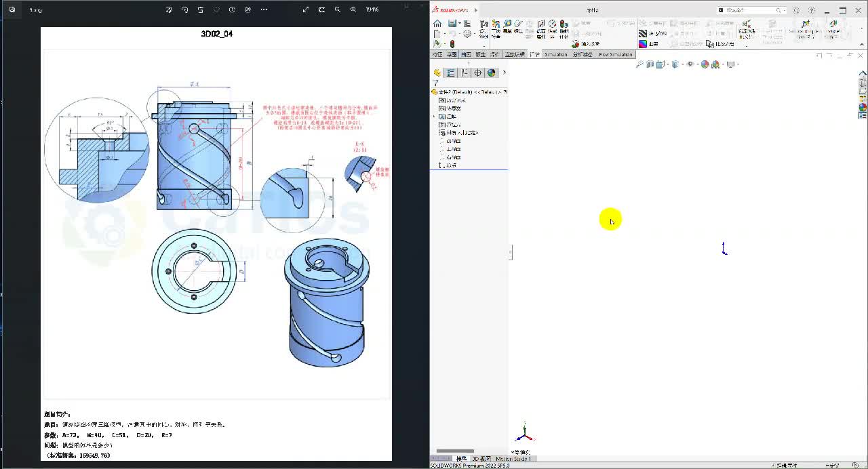The width and height of the screenshot is (868, 469).
Task: Open the SolidWorks Home icon
Action: [437, 24]
